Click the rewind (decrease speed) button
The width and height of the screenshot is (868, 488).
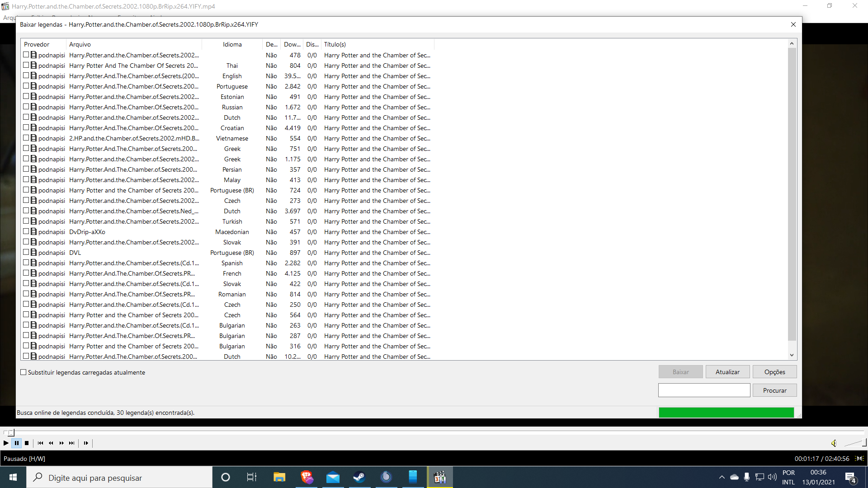pos(51,443)
